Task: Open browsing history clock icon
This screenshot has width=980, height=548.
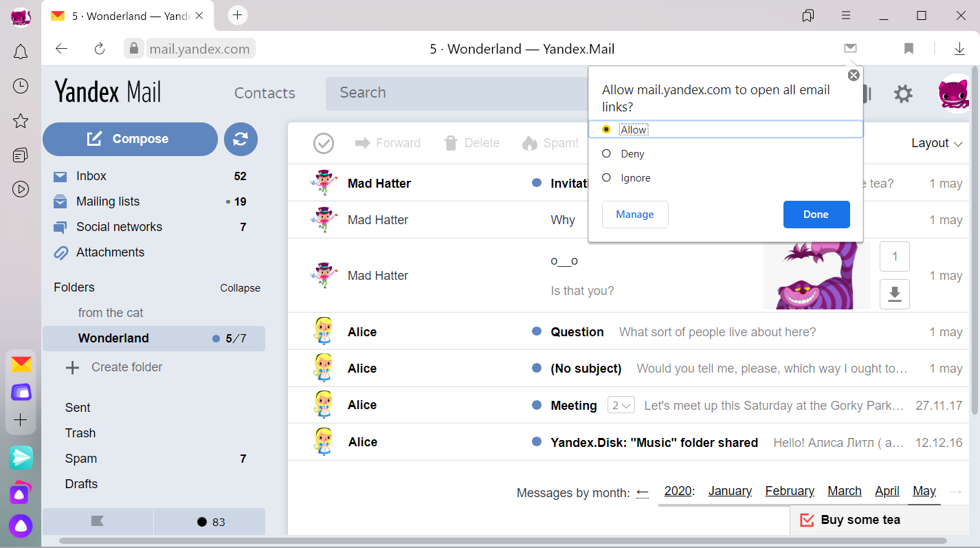Action: point(21,86)
